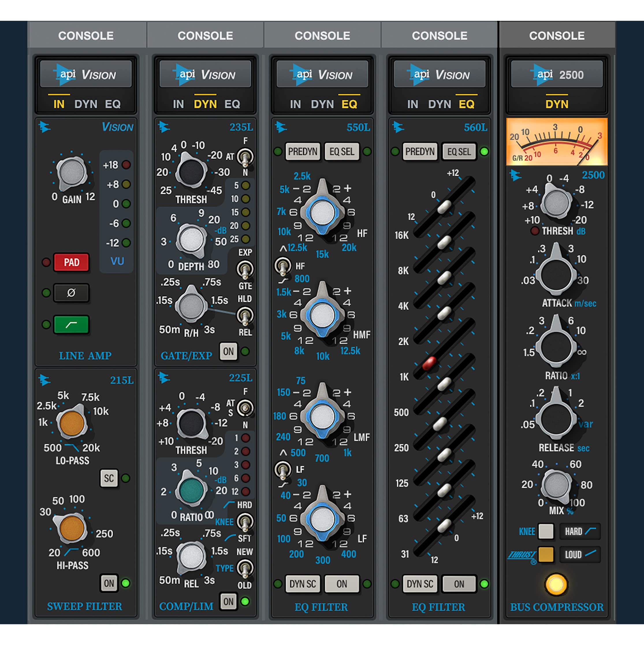Click the yellow Thrust swatch button
The width and height of the screenshot is (644, 645).
pos(546,555)
